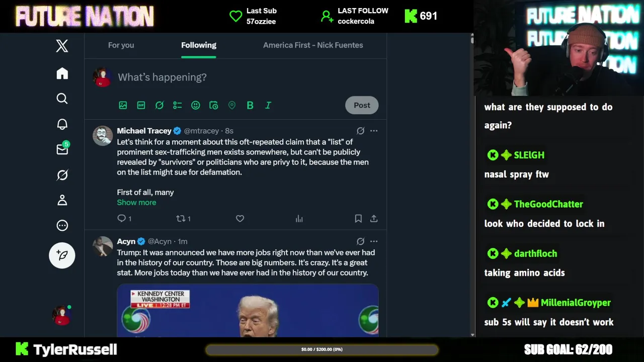Click Grok icon on Acyn post
Viewport: 644px width, 362px height.
coord(360,241)
